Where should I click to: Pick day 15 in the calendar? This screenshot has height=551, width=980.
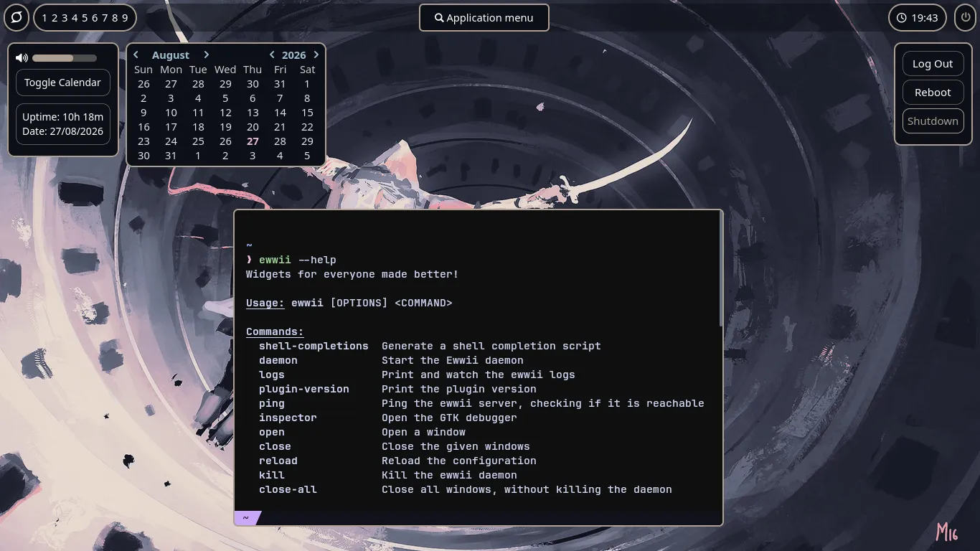click(x=307, y=113)
